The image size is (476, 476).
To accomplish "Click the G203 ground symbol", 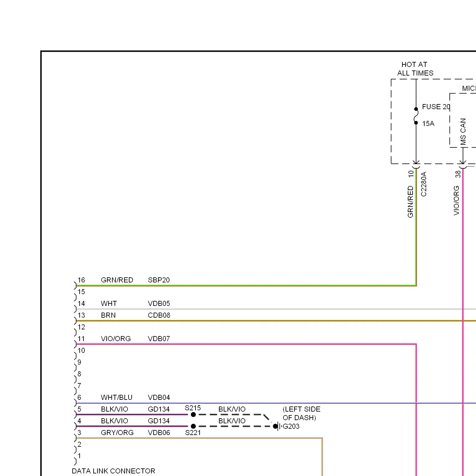I will (x=277, y=426).
